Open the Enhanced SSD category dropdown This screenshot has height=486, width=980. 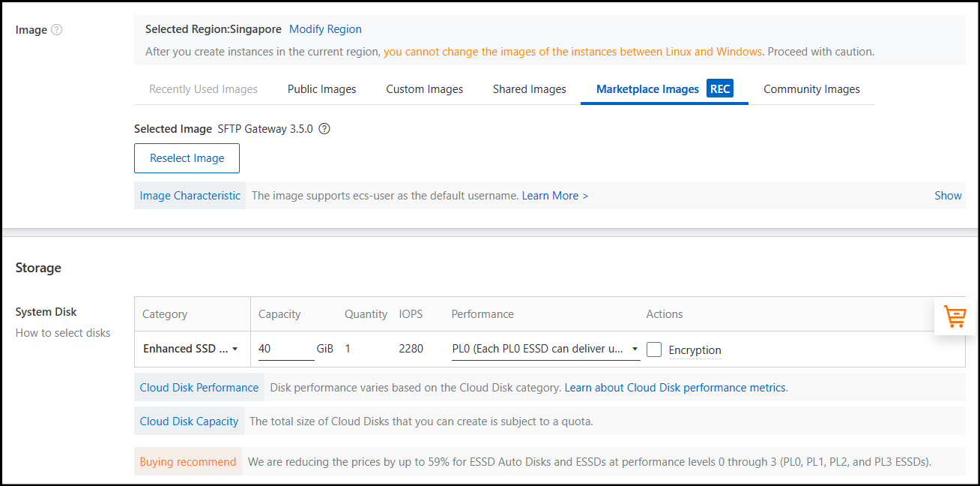[x=190, y=349]
